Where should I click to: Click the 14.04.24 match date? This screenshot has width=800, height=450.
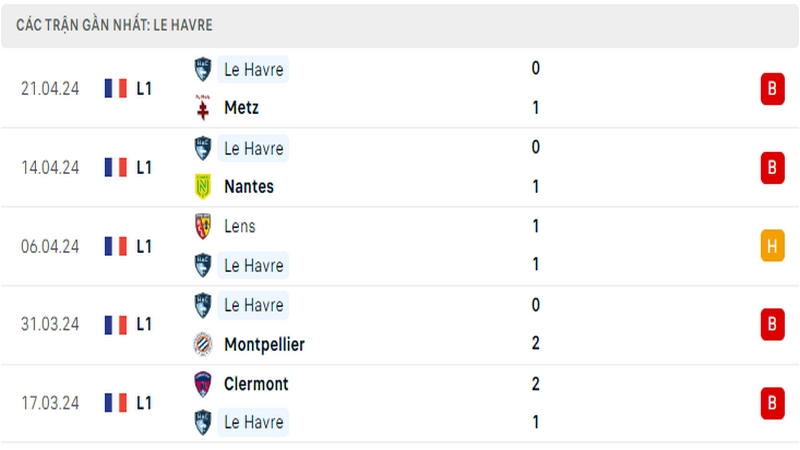point(50,167)
